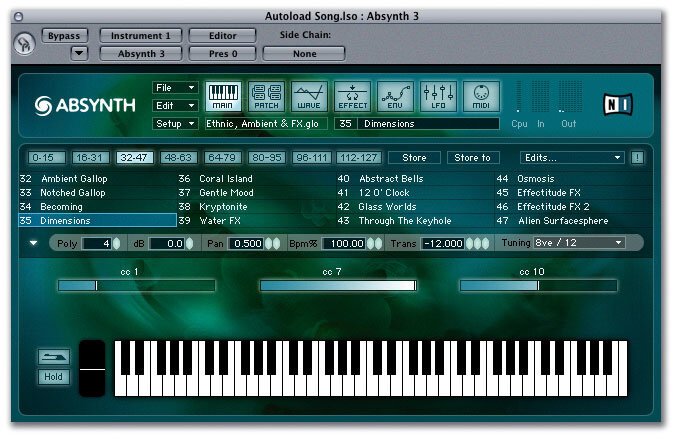Viewport: 673px width, 435px height.
Task: Select preset 35 Dimensions in the list
Action: pyautogui.click(x=97, y=221)
